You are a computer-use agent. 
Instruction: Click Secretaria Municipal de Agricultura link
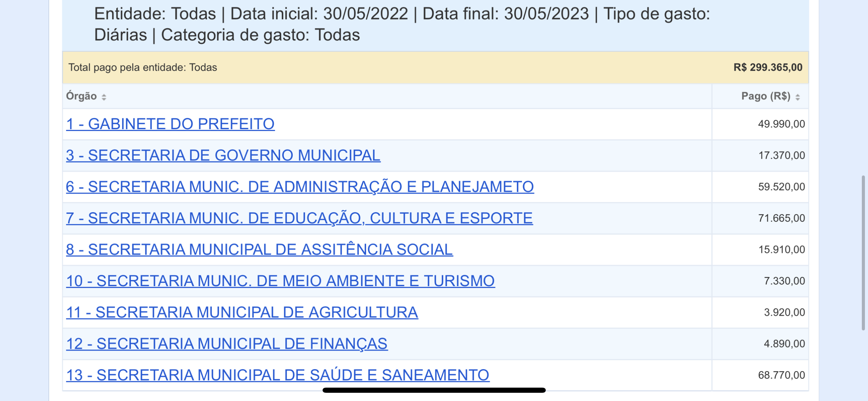(x=242, y=313)
